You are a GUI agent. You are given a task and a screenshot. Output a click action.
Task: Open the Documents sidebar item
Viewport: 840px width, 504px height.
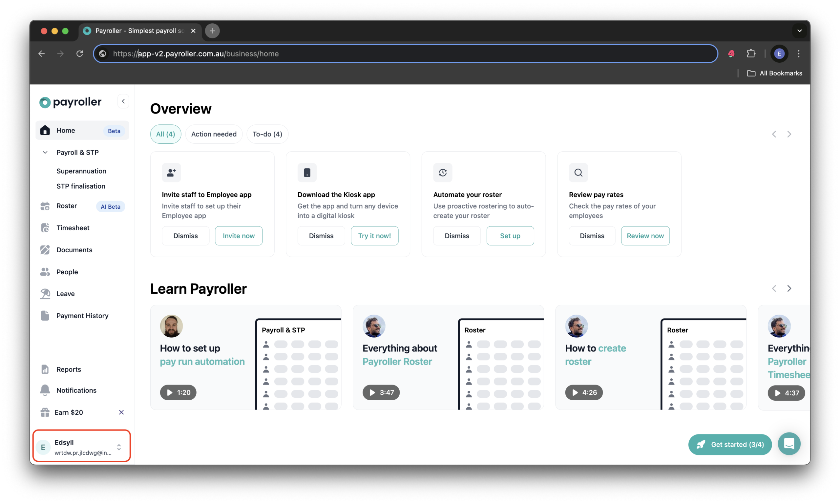point(82,250)
